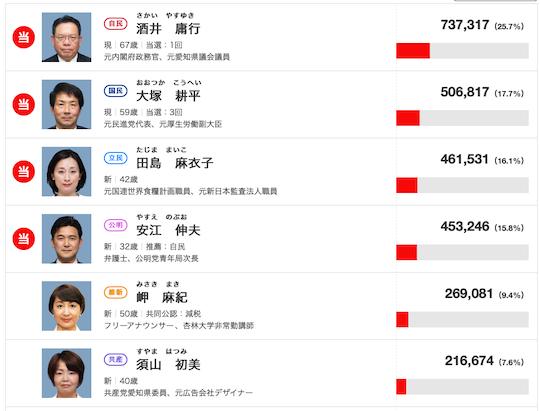Select the name 須山 初美

[x=168, y=364]
